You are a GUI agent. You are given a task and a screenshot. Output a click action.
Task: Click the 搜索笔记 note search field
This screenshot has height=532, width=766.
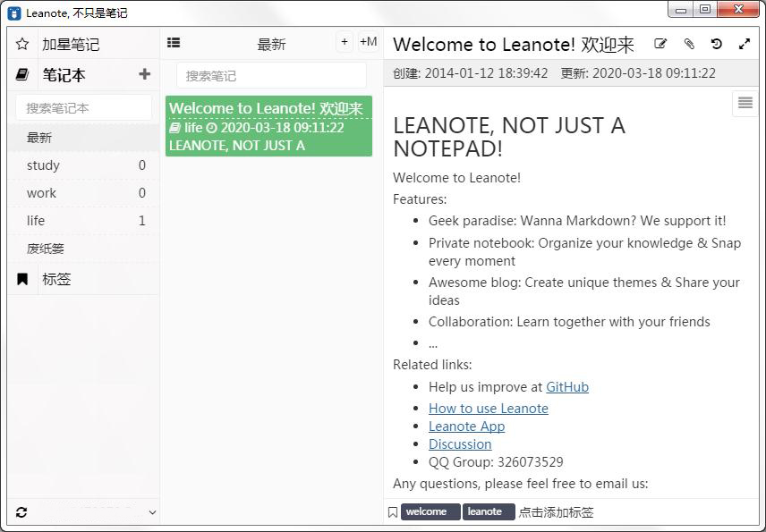tap(270, 76)
